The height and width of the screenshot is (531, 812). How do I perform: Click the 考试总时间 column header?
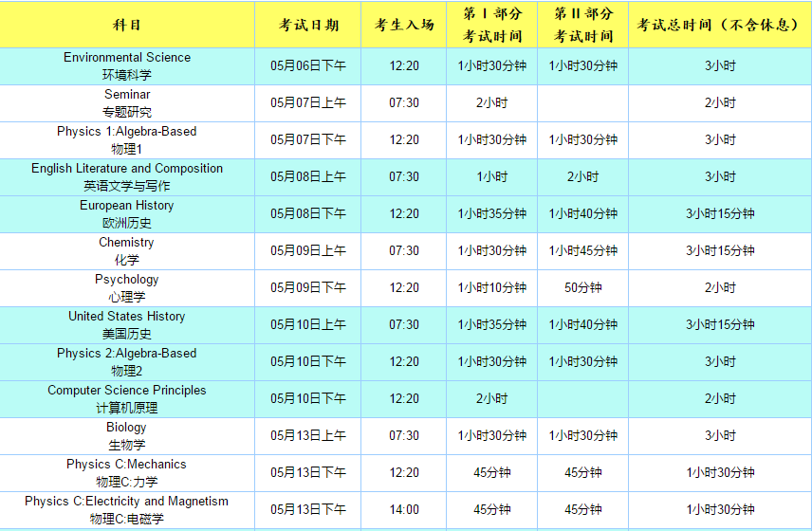[x=719, y=25]
